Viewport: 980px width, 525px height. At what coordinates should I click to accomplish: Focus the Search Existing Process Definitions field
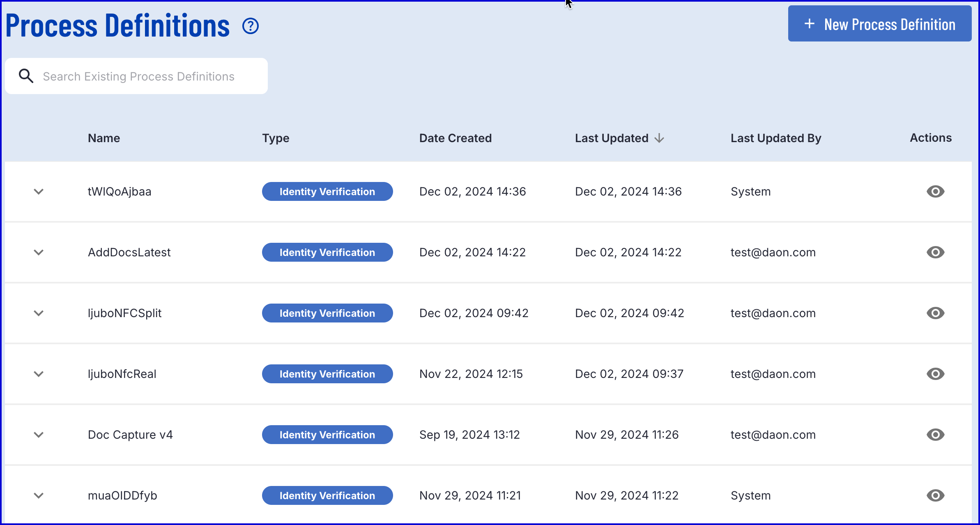(136, 76)
